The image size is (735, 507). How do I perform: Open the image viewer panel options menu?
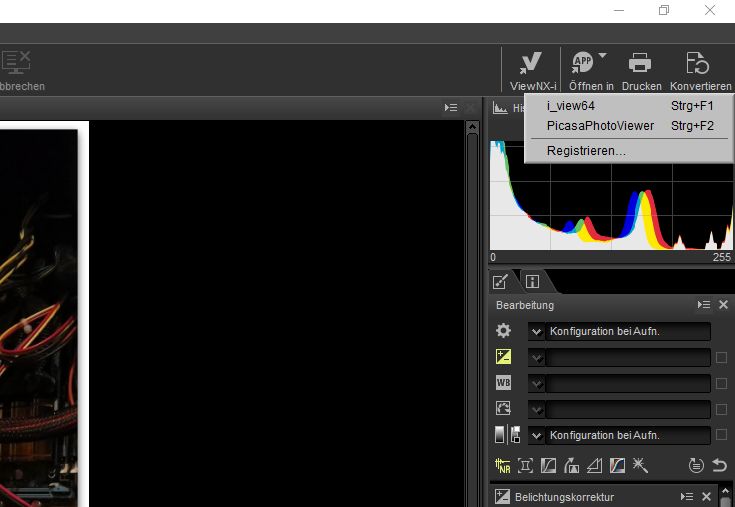(x=451, y=108)
